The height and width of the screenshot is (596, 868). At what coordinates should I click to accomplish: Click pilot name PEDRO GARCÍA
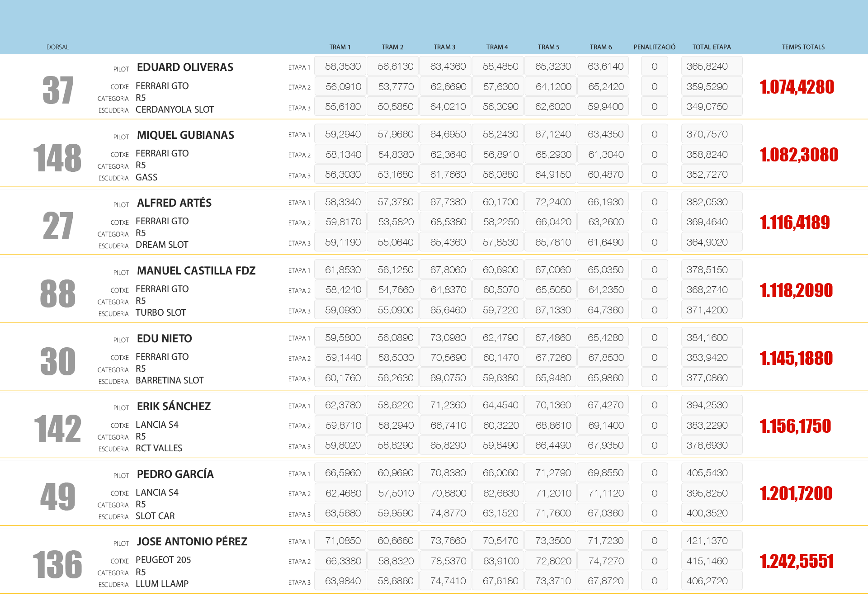pyautogui.click(x=175, y=474)
